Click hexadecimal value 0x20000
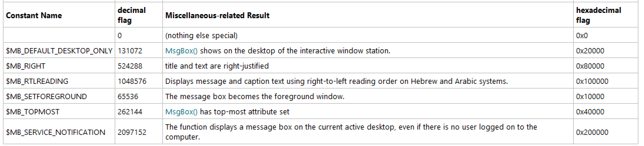This screenshot has width=644, height=146. tap(590, 51)
